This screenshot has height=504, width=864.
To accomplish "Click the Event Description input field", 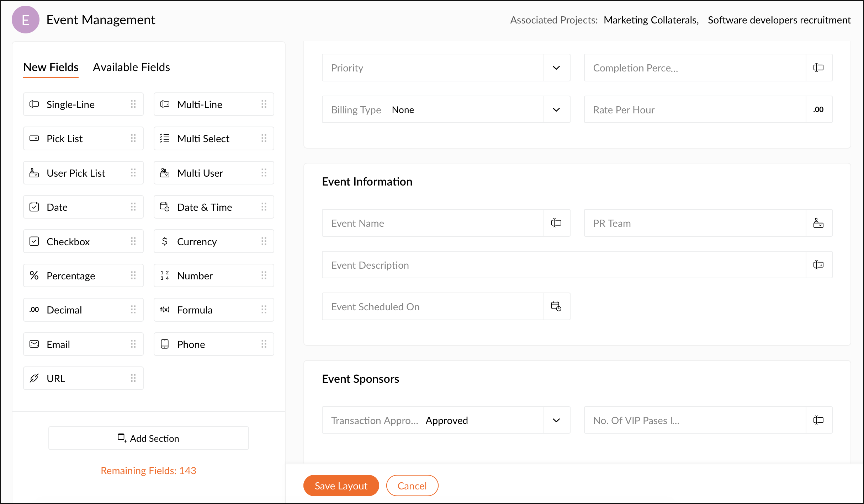I will click(563, 265).
